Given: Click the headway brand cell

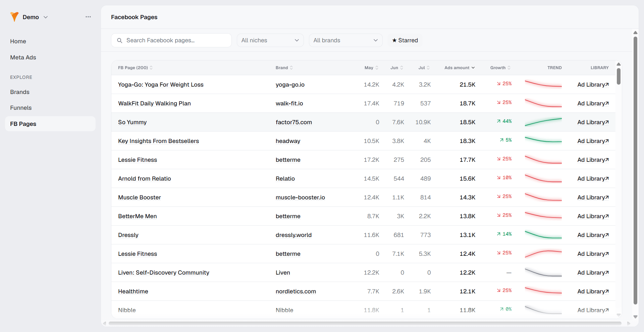Looking at the screenshot, I should click(x=288, y=141).
